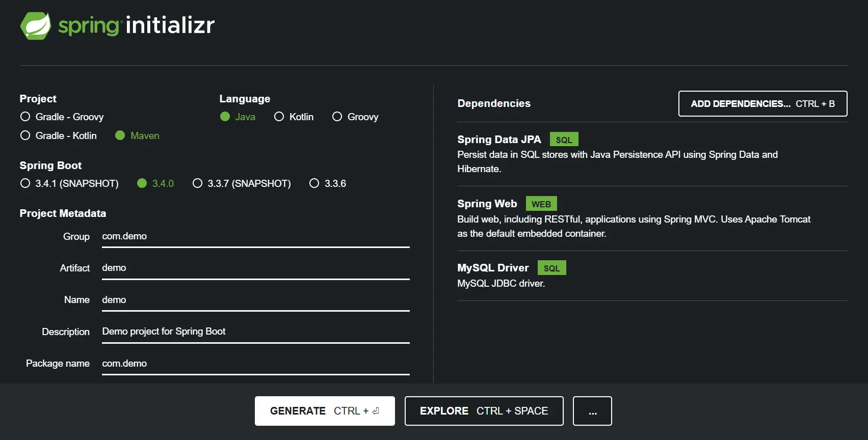Viewport: 868px width, 440px height.
Task: Select Gradle - Groovy project option
Action: pos(62,117)
